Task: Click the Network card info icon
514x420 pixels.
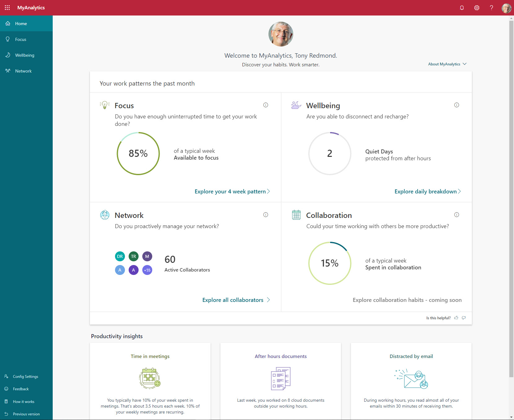Action: coord(266,215)
